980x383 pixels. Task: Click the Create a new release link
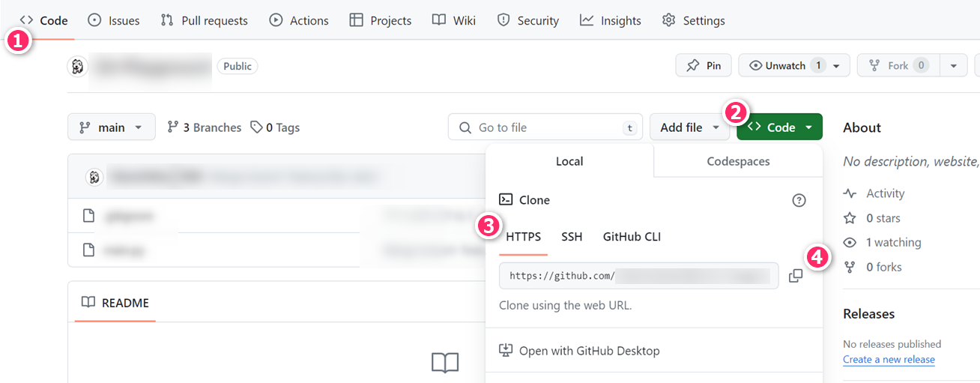coord(889,360)
